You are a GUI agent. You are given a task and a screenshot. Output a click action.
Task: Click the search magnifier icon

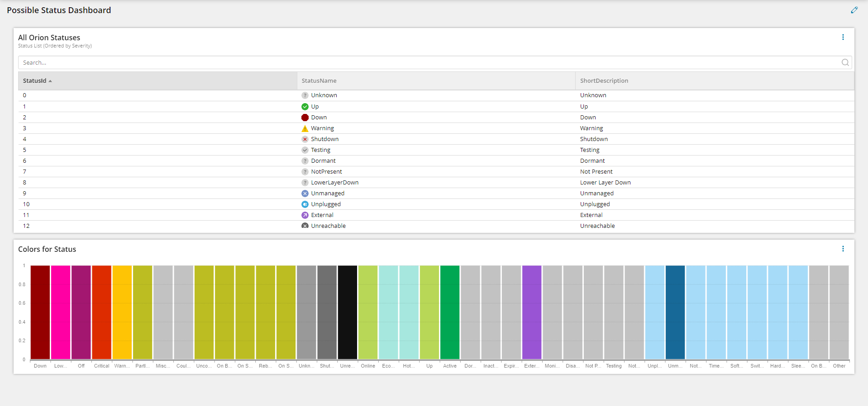point(845,62)
